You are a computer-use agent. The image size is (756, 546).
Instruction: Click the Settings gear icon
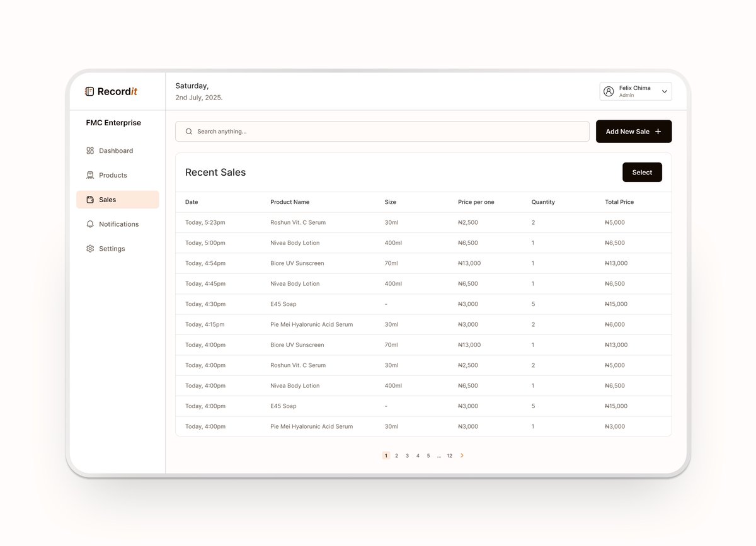[x=90, y=249]
